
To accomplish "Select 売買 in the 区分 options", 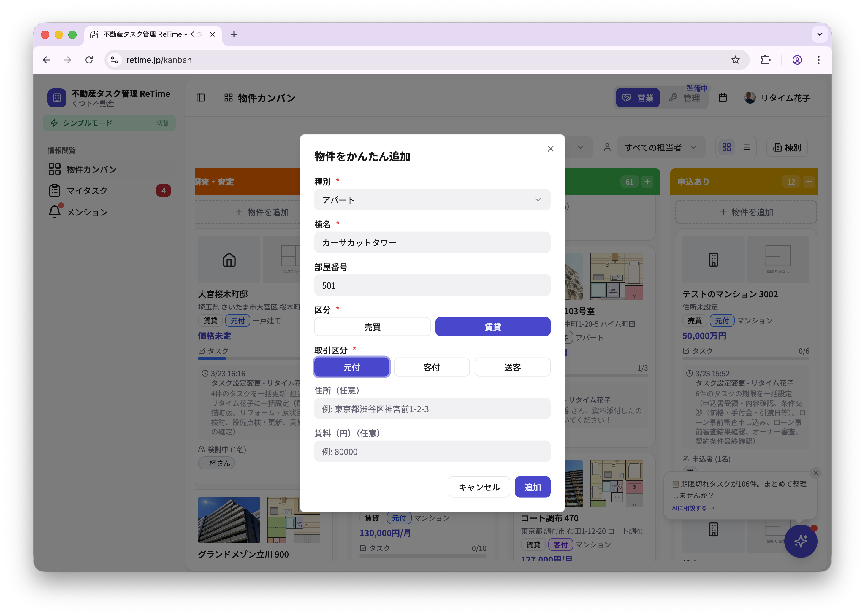I will point(372,327).
